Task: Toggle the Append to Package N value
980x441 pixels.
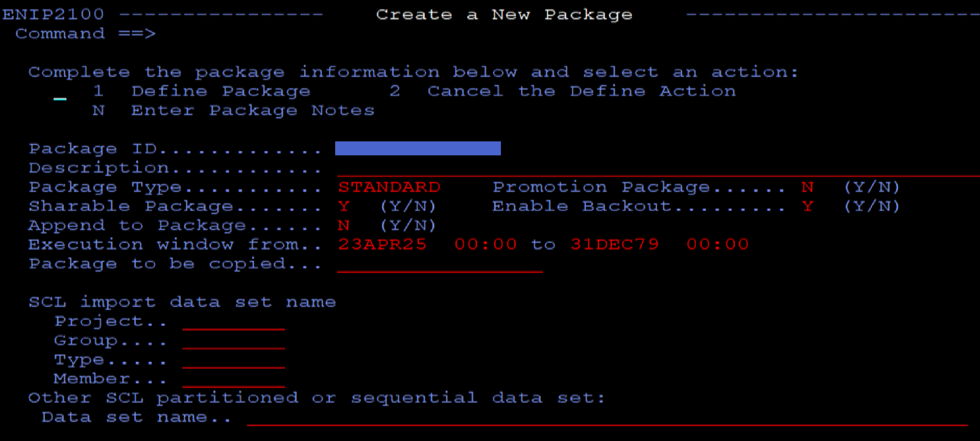Action: click(x=344, y=226)
